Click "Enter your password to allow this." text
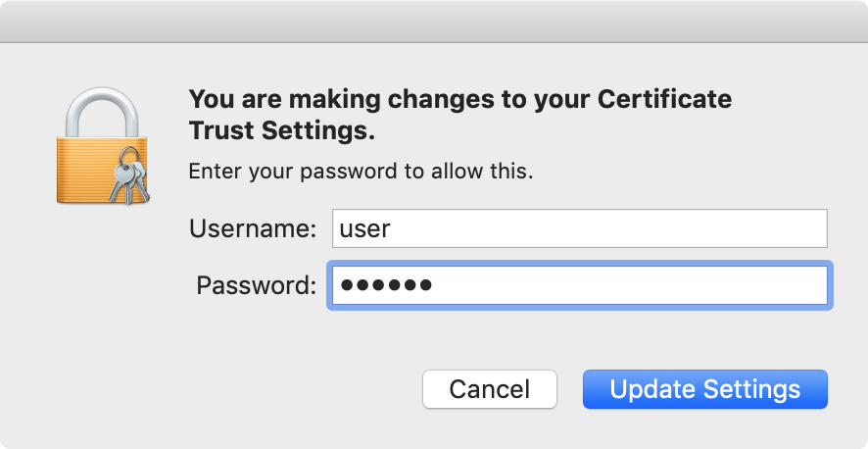 tap(361, 172)
